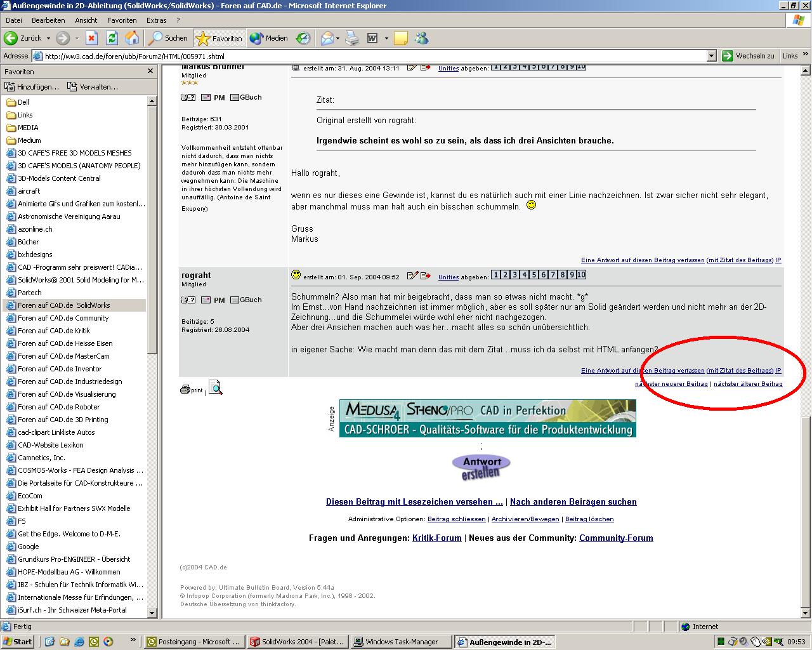Click the magnifier page-search icon below posts
812x650 pixels.
(216, 388)
